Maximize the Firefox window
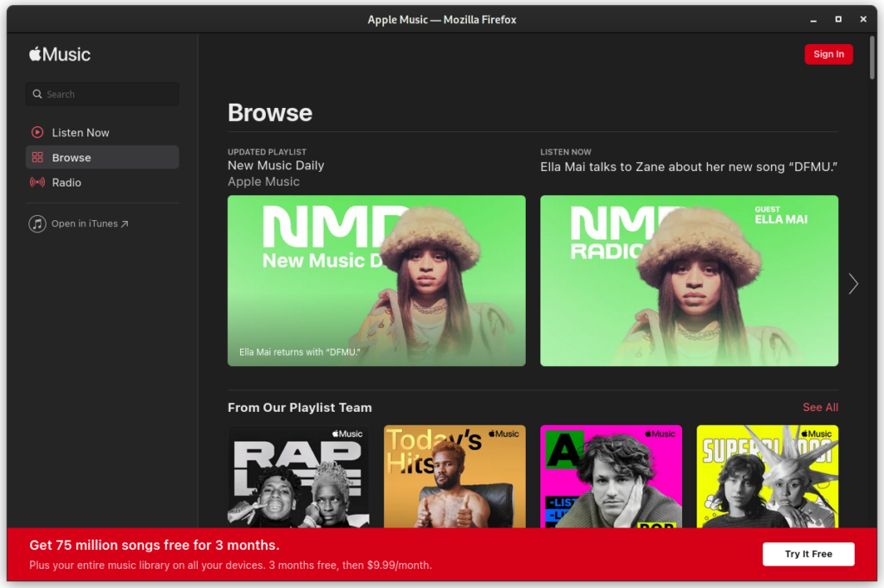 point(838,19)
